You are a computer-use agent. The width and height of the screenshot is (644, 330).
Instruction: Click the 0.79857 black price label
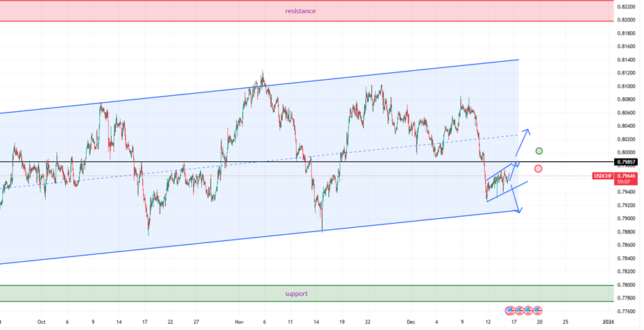pos(627,162)
